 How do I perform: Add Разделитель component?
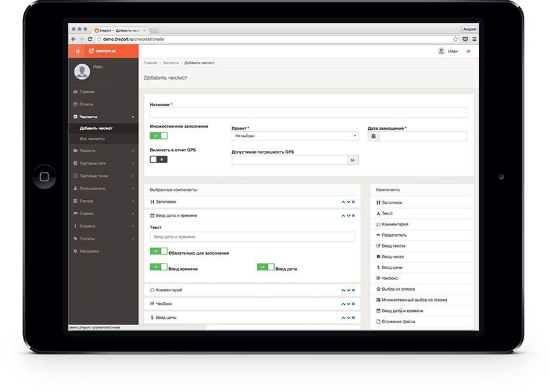[422, 235]
